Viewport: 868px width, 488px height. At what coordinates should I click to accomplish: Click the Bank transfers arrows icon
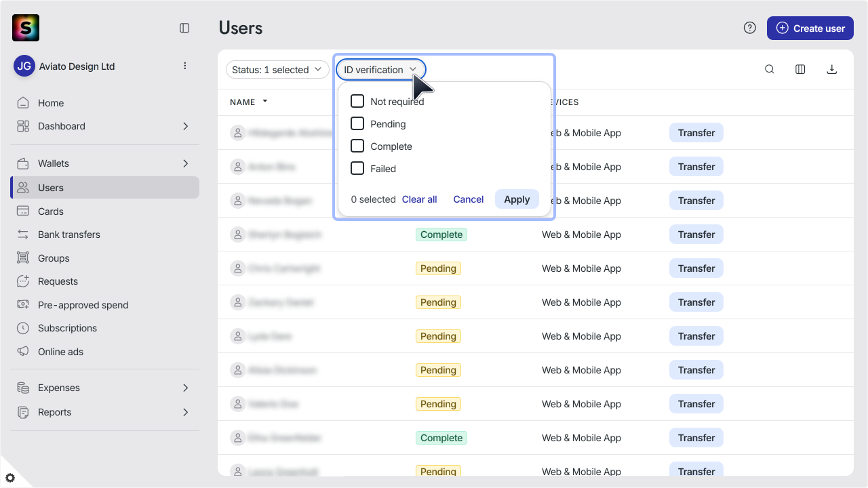23,235
